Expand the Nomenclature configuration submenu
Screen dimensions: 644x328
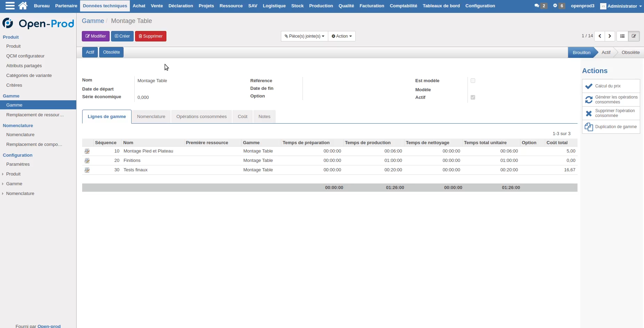(x=20, y=194)
